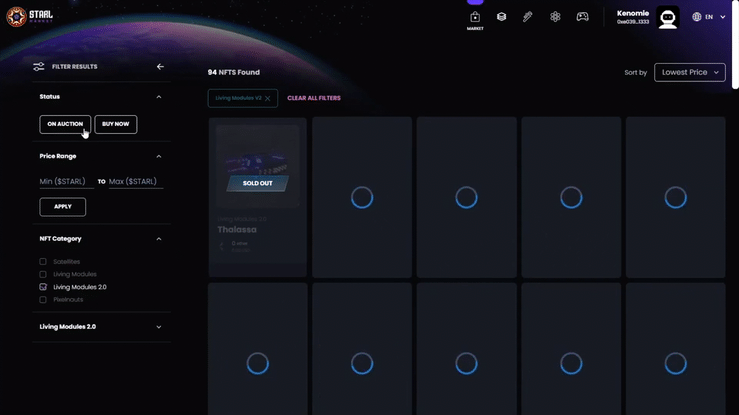Viewport: 739px width, 415px height.
Task: Click the Thalassa NFT title
Action: coord(237,230)
